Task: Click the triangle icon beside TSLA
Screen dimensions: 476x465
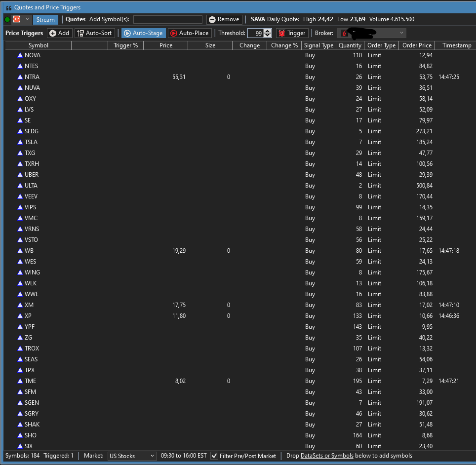Action: (20, 142)
